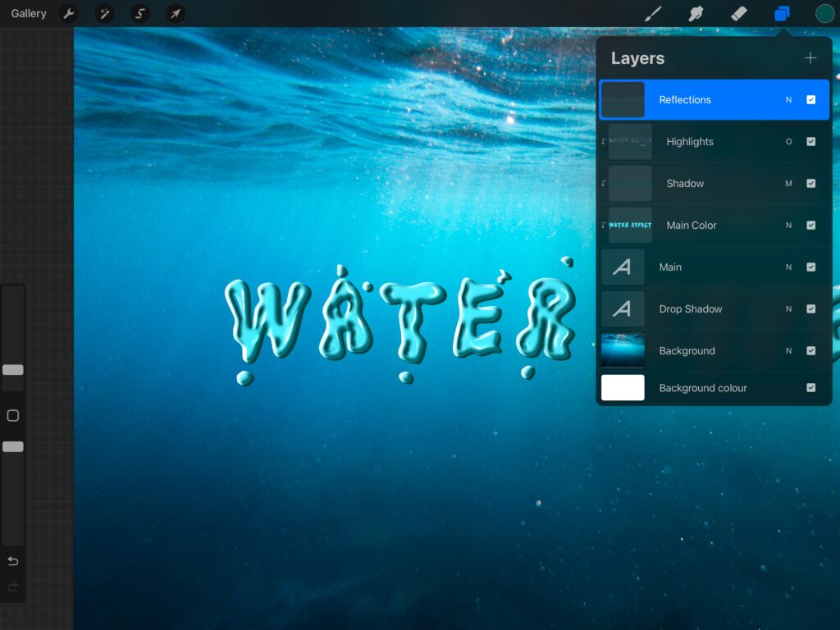
Task: Open blend mode for Shadow layer
Action: (x=788, y=184)
